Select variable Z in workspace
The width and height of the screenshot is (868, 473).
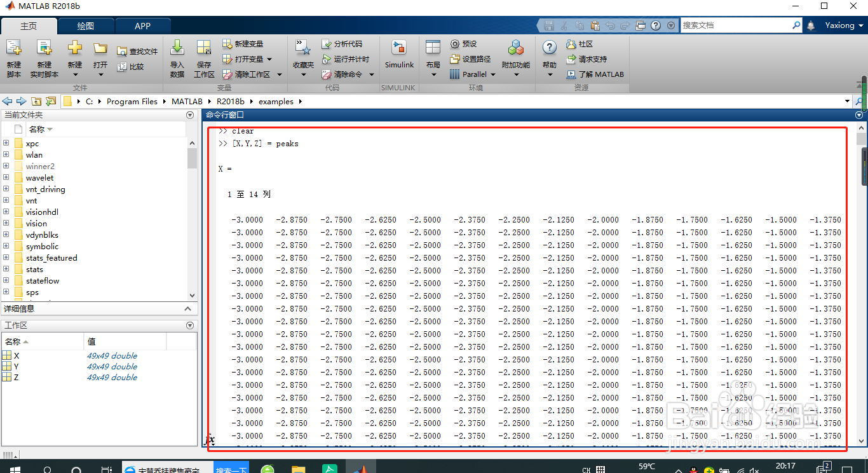(17, 378)
